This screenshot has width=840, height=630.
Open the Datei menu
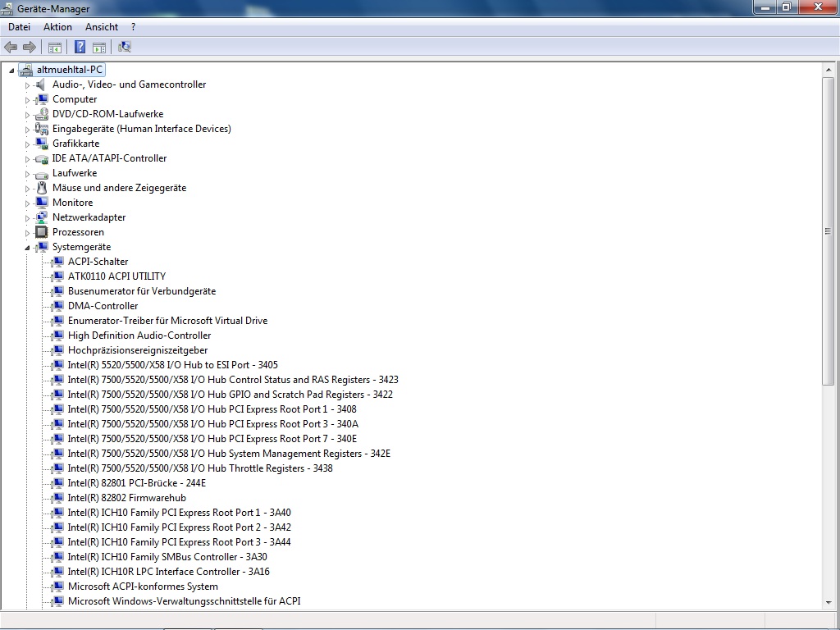pyautogui.click(x=20, y=27)
